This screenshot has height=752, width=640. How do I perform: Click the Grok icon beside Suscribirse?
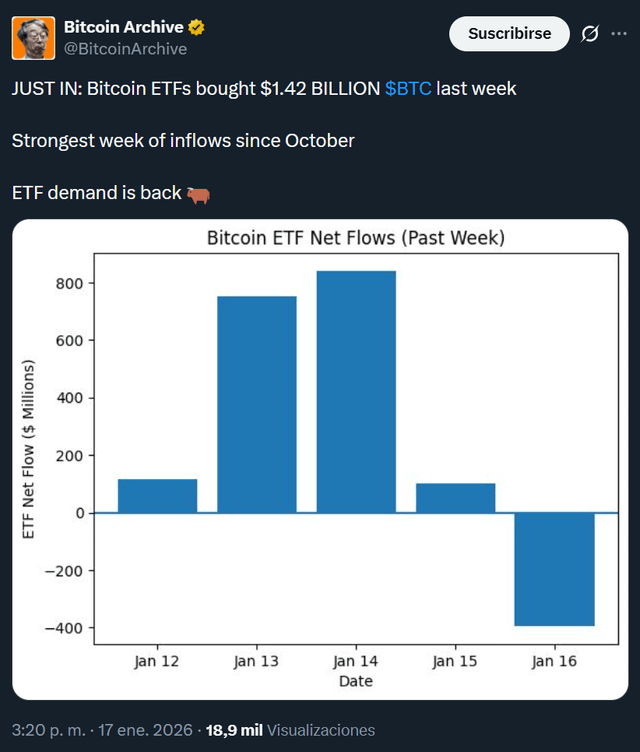(590, 34)
